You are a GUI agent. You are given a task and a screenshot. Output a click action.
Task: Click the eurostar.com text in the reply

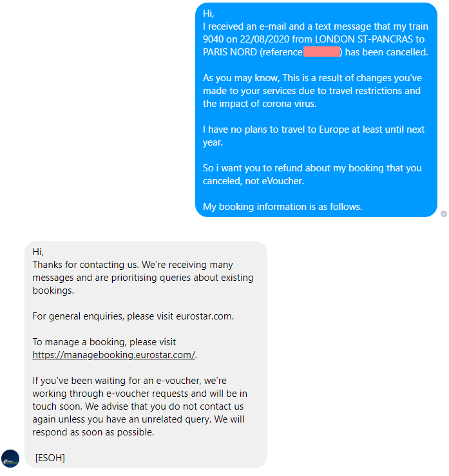[204, 316]
